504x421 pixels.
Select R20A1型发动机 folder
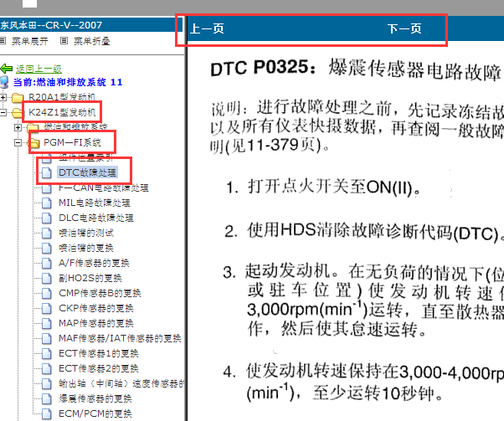point(62,97)
